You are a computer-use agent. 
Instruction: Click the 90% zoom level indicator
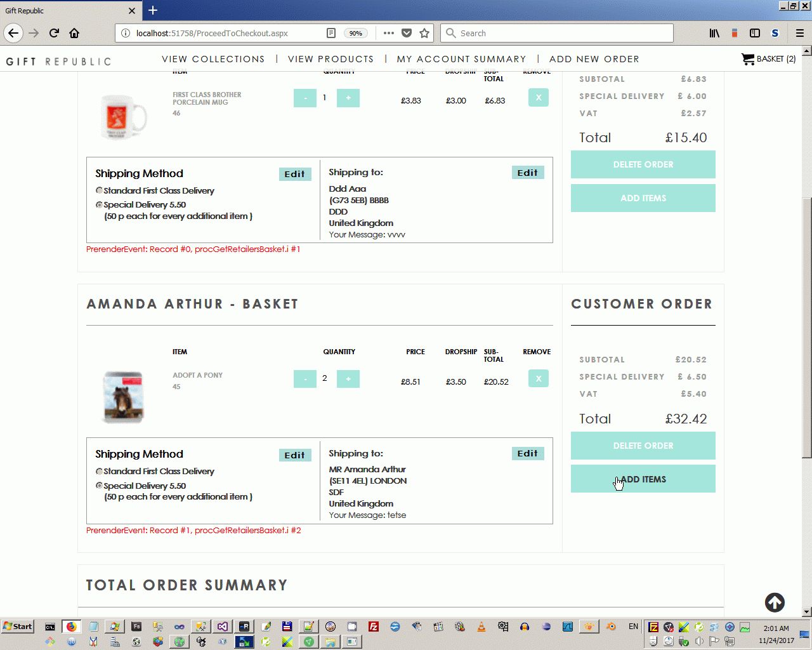click(x=355, y=33)
